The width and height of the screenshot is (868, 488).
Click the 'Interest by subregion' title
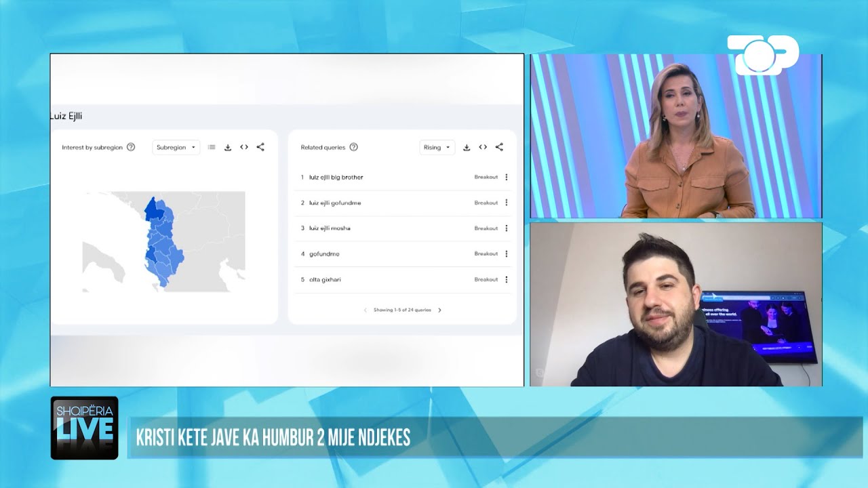tap(92, 147)
